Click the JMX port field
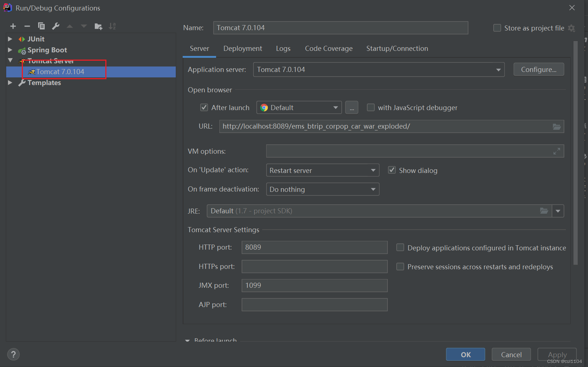 (315, 286)
